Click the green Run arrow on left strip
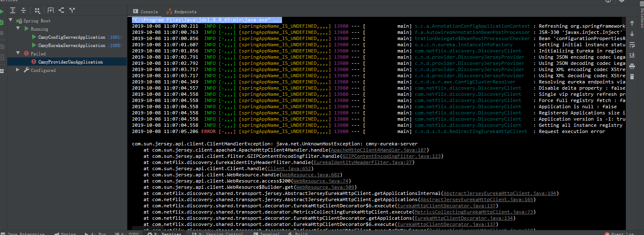This screenshot has width=644, height=235. click(x=2, y=11)
